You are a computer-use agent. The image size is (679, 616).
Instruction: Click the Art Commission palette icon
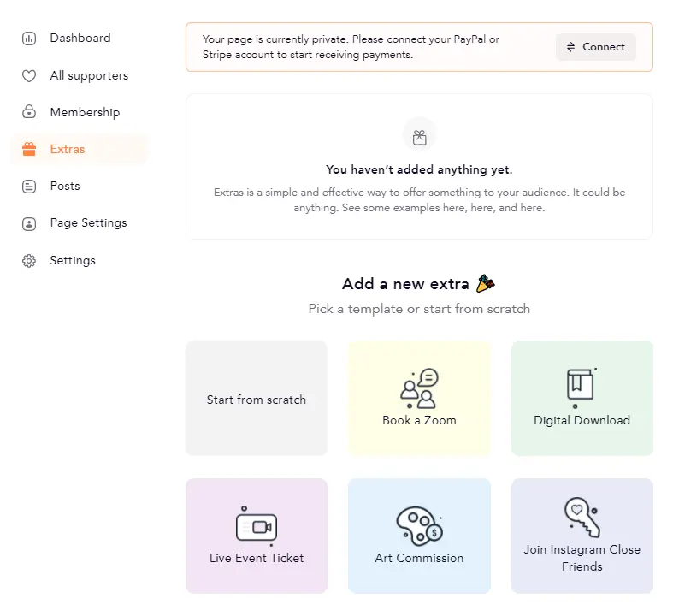(x=419, y=526)
